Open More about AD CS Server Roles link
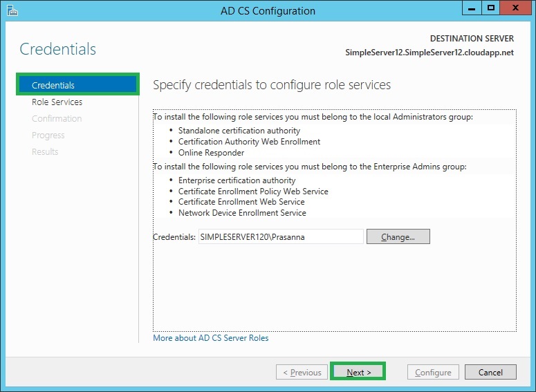This screenshot has height=392, width=536. point(211,338)
